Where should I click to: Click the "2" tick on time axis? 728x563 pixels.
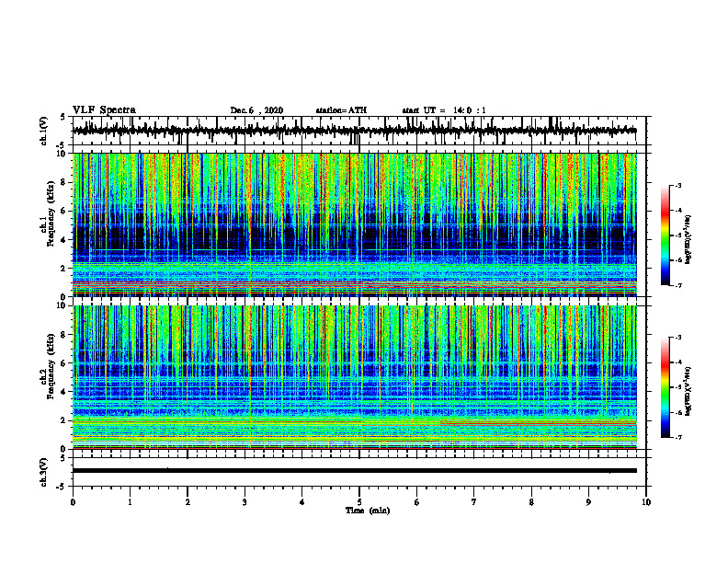click(x=188, y=502)
